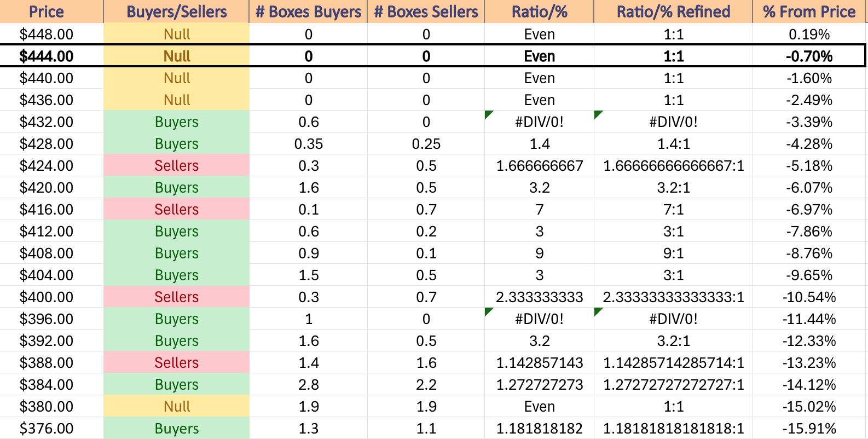Click the -6.07% from price cell

click(x=809, y=187)
